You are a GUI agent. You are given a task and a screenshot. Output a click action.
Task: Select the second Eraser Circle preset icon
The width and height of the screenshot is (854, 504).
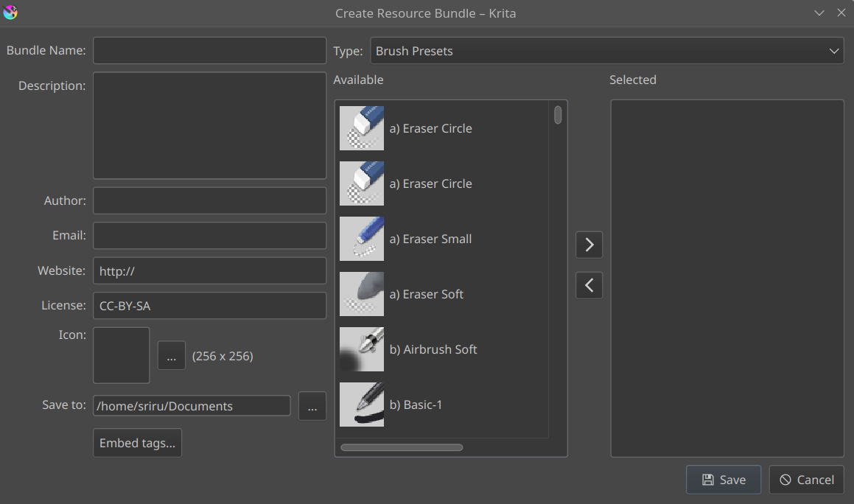point(361,183)
